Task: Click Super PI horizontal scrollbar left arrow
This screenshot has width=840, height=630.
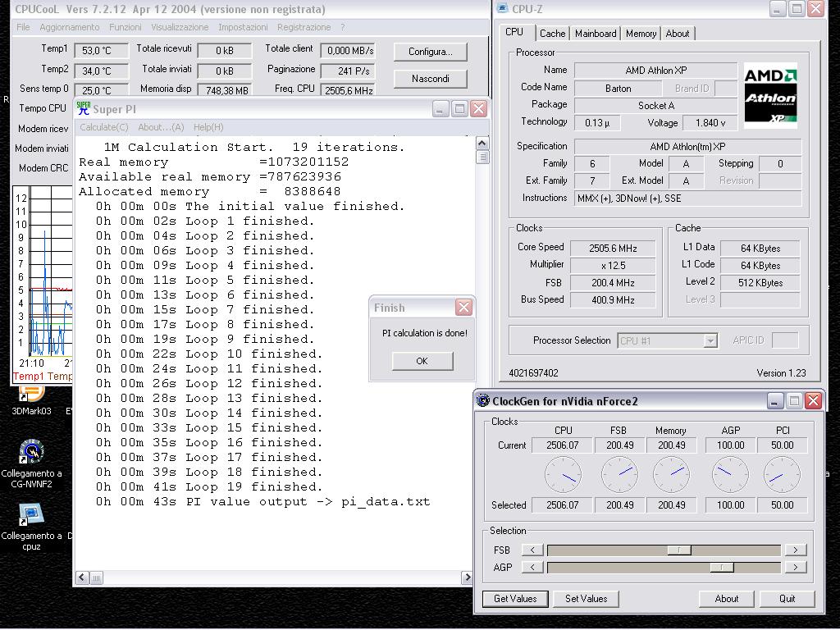Action: 82,577
